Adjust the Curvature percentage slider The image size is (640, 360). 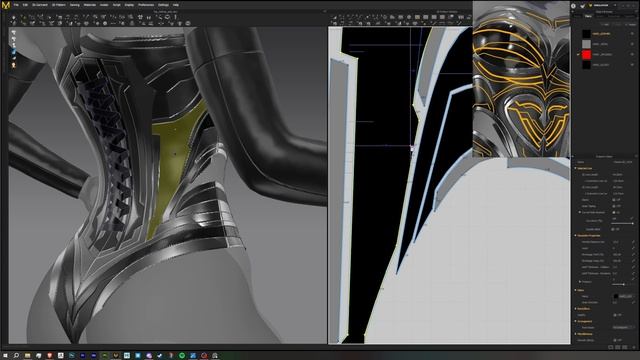pyautogui.click(x=622, y=224)
